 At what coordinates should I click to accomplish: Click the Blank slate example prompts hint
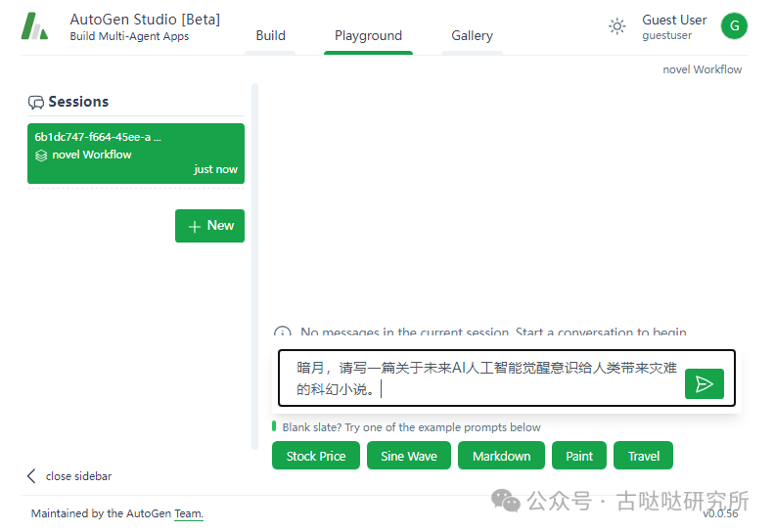click(411, 427)
